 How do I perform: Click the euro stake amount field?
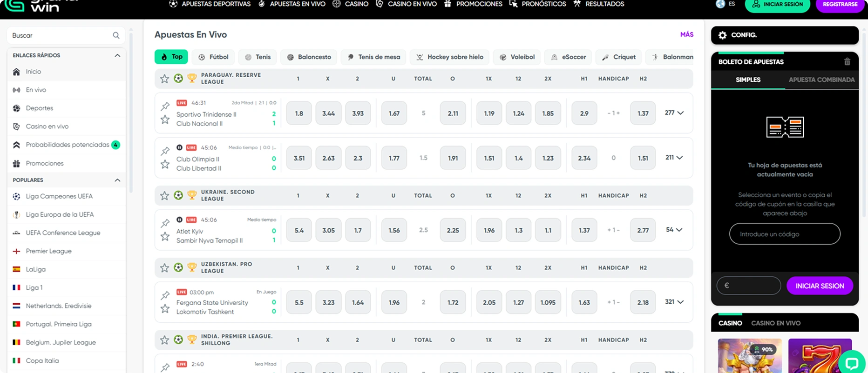coord(749,286)
